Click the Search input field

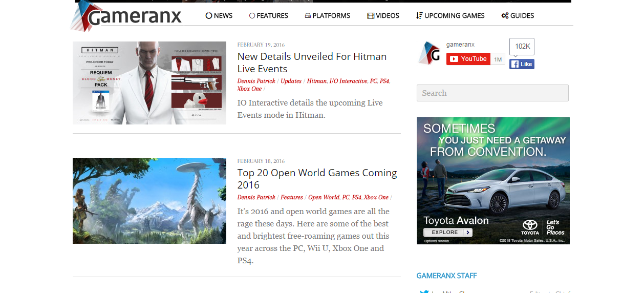pyautogui.click(x=492, y=93)
